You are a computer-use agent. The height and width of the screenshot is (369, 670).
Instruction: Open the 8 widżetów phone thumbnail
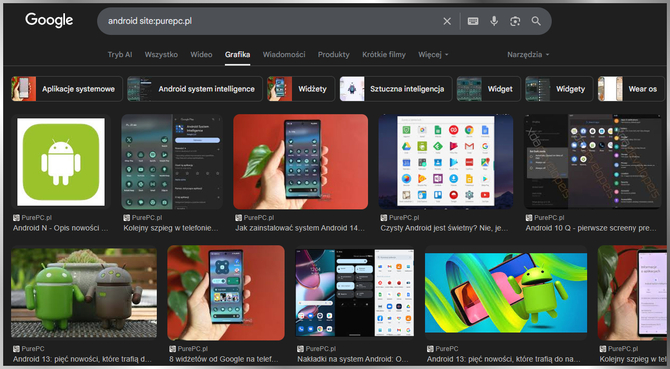pyautogui.click(x=226, y=293)
